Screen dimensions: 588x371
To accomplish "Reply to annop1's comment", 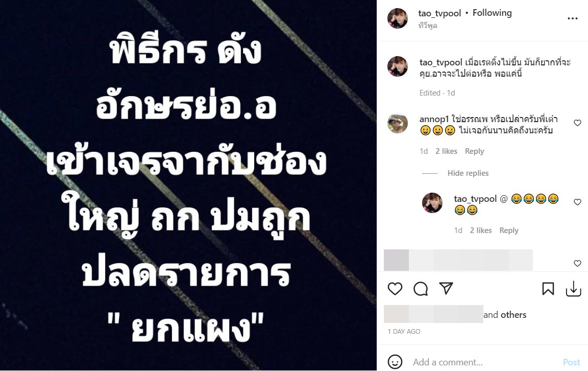I will [474, 151].
